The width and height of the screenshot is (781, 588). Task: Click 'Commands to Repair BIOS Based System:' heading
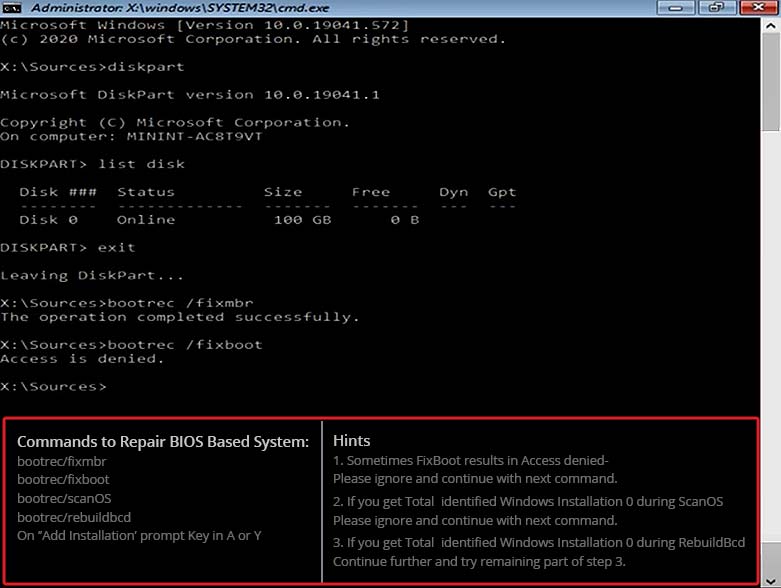pyautogui.click(x=163, y=442)
